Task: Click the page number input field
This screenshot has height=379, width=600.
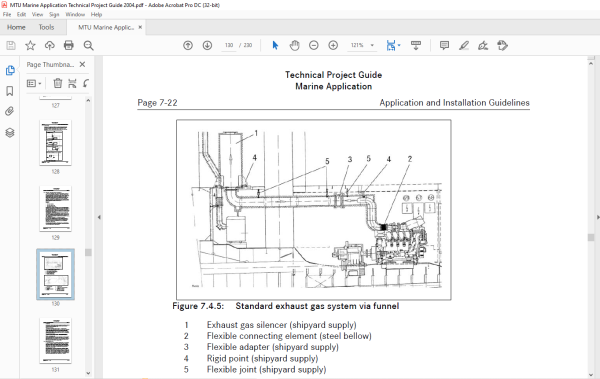Action: pos(229,45)
